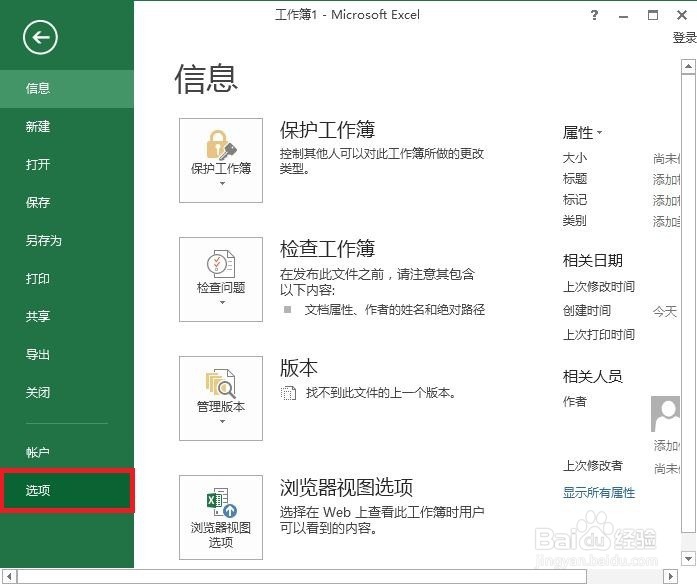This screenshot has height=585, width=697.
Task: Maximize the Excel window
Action: (653, 16)
